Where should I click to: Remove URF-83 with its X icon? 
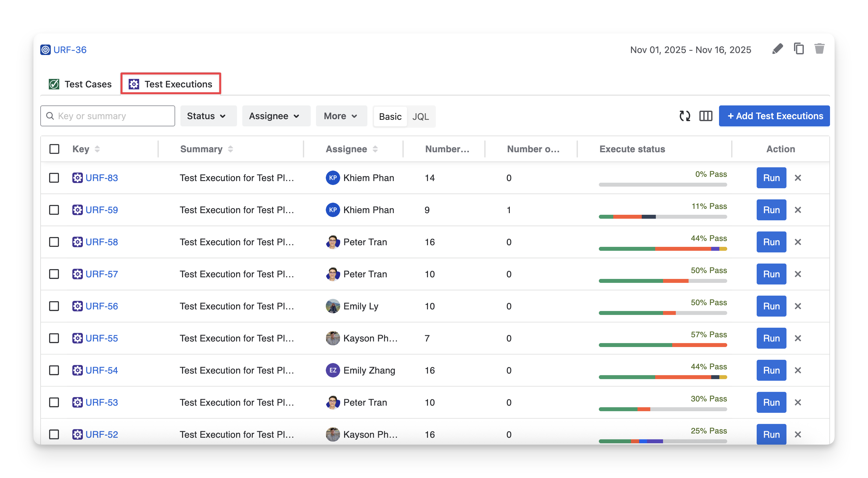pyautogui.click(x=798, y=178)
